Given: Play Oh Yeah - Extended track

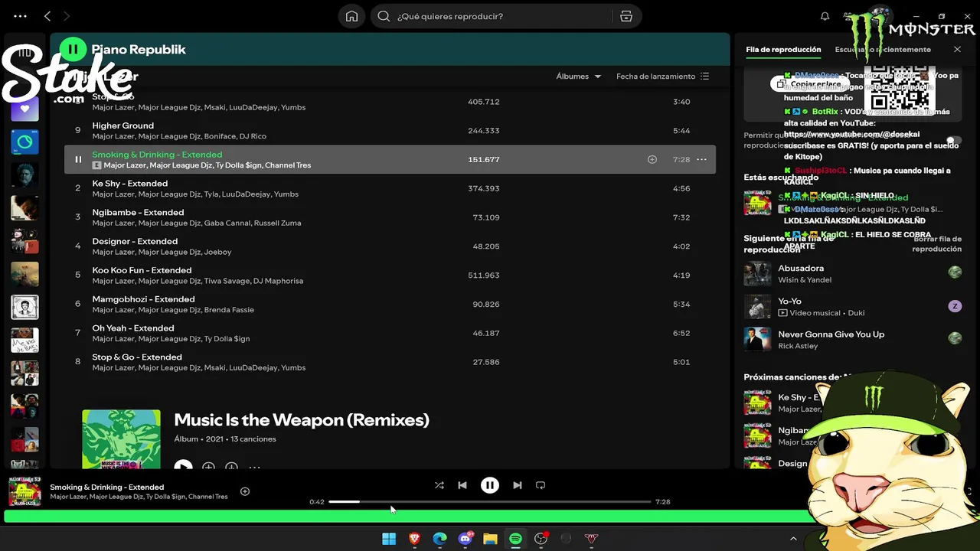Looking at the screenshot, I should [390, 333].
